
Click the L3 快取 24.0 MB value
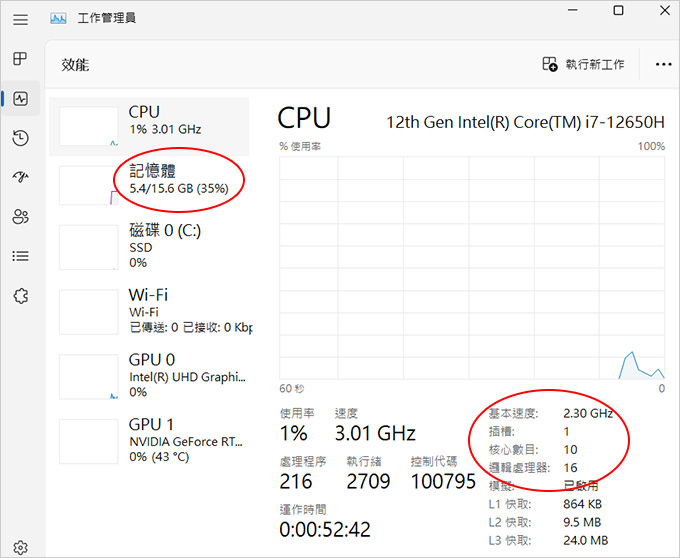(585, 541)
